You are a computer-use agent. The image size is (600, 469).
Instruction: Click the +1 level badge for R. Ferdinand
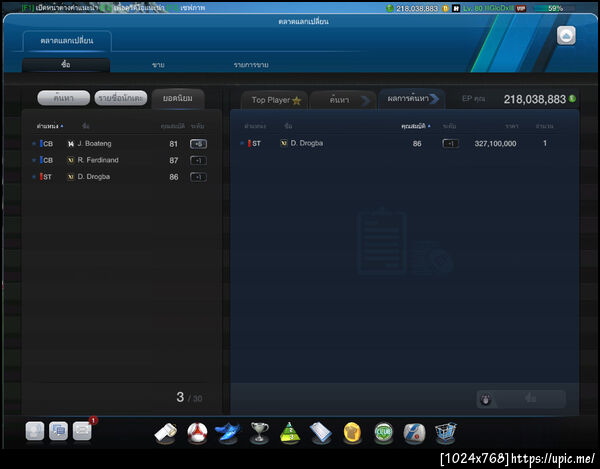point(198,160)
